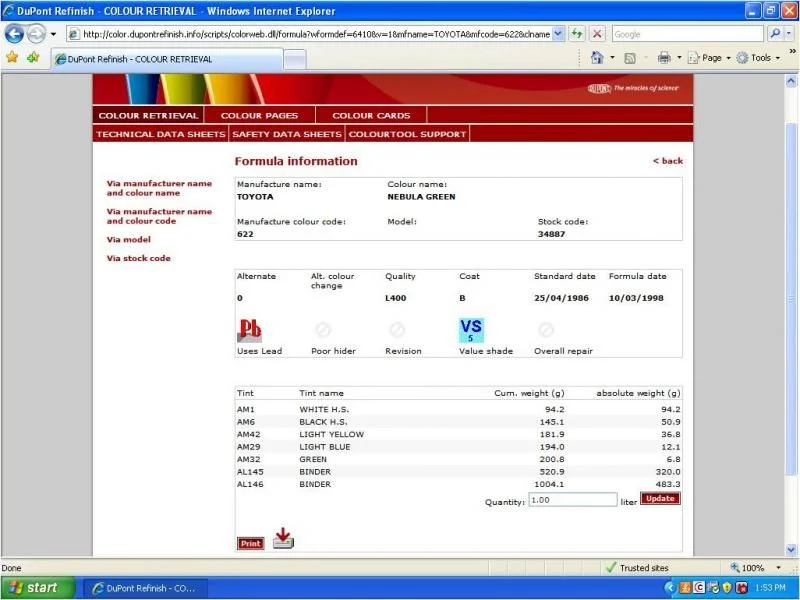Click the Print printer icon in toolbar
The width and height of the screenshot is (800, 600).
point(664,58)
